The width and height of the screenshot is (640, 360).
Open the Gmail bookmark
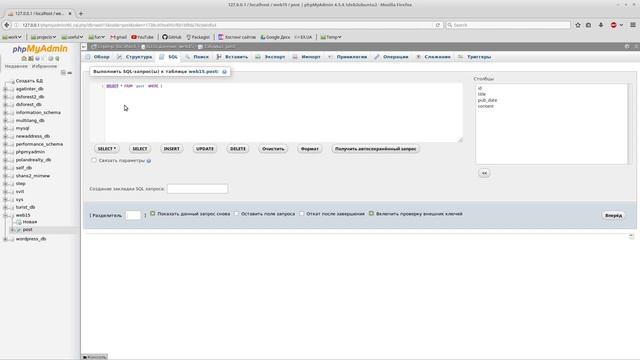118,37
